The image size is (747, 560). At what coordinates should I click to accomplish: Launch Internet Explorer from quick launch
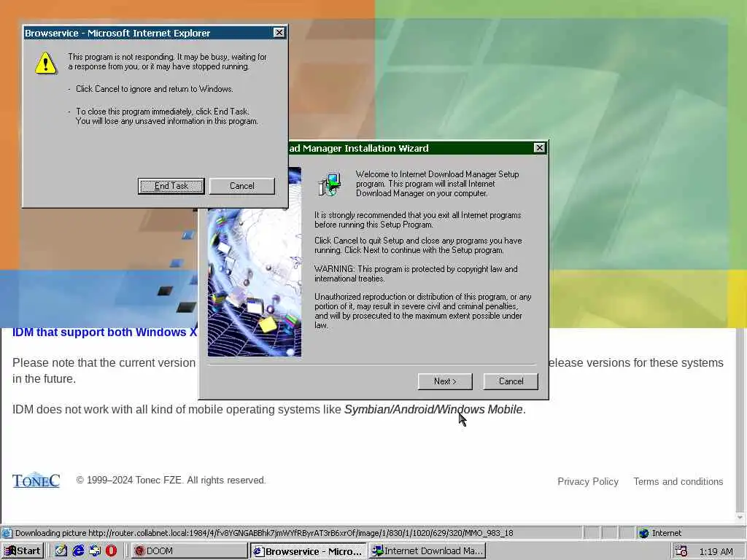point(78,551)
